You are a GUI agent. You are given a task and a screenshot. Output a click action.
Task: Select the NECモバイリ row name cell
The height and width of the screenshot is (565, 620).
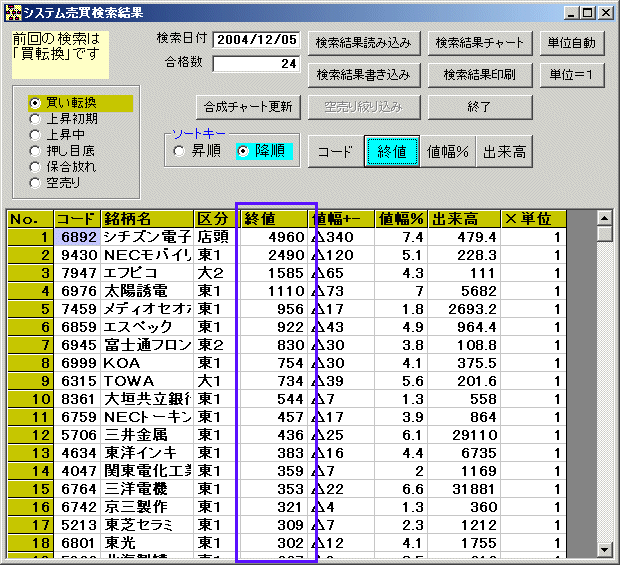[x=147, y=255]
